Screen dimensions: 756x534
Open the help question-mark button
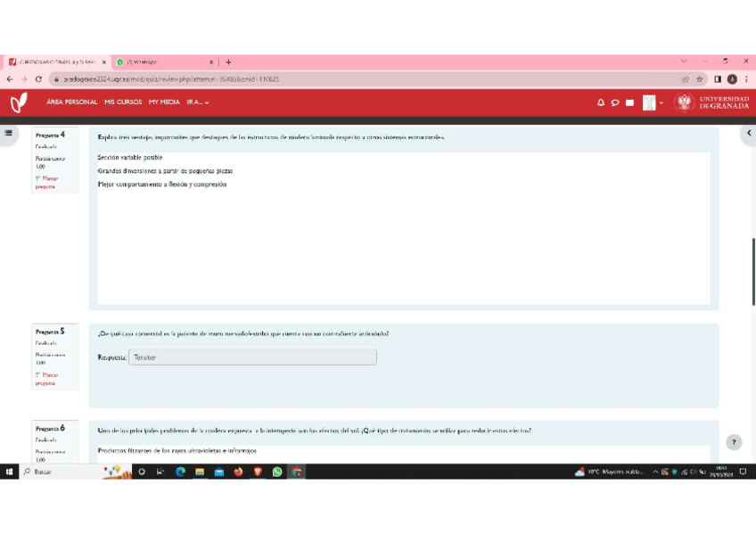coord(734,442)
